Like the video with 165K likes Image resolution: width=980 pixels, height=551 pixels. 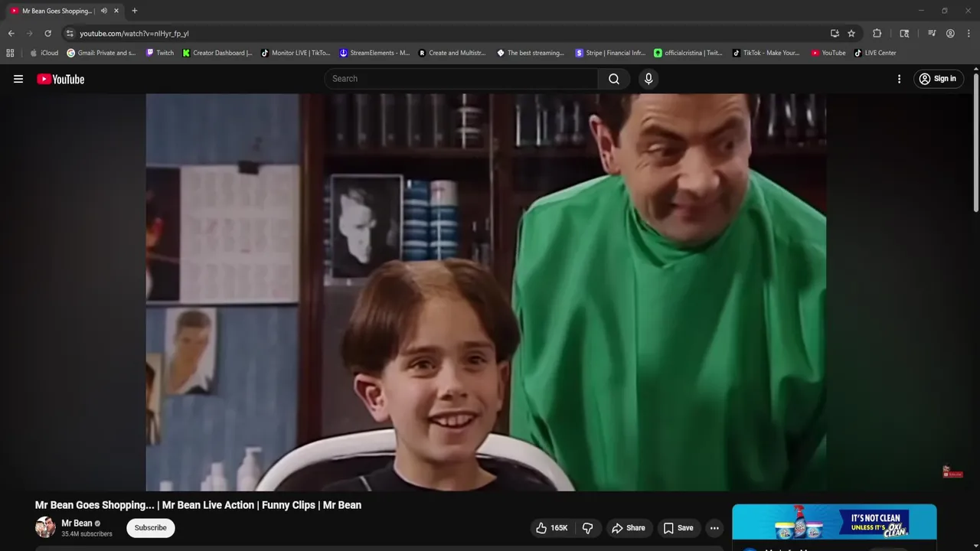coord(553,528)
